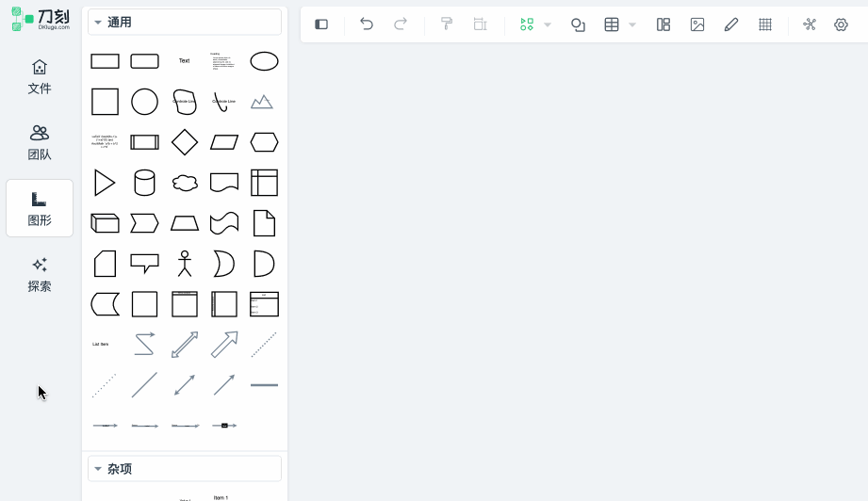
Task: Select the pencil freehand draw tool
Action: [x=731, y=24]
